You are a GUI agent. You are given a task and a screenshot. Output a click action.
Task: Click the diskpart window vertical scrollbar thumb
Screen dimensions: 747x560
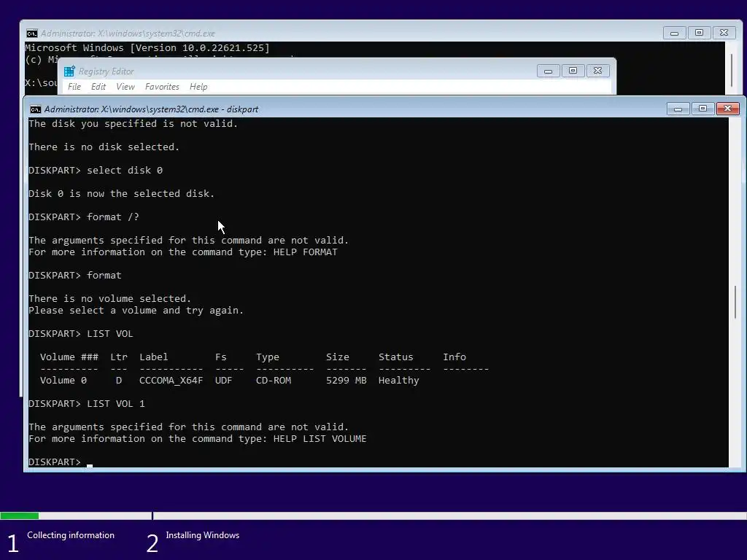736,302
